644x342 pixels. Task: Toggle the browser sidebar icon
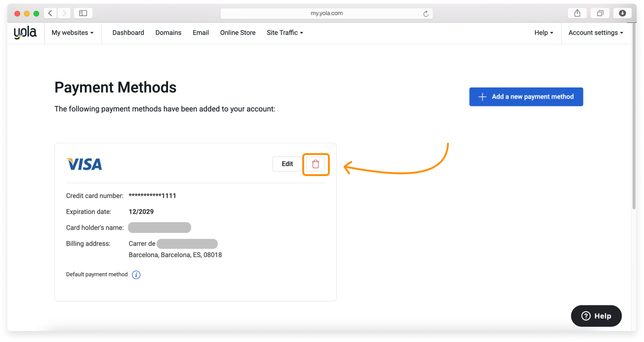pyautogui.click(x=83, y=13)
